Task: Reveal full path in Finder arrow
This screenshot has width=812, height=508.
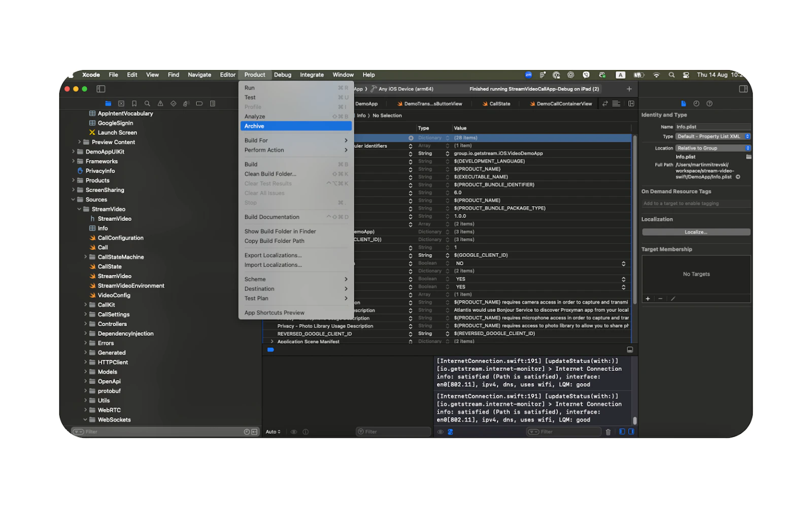Action: [738, 177]
